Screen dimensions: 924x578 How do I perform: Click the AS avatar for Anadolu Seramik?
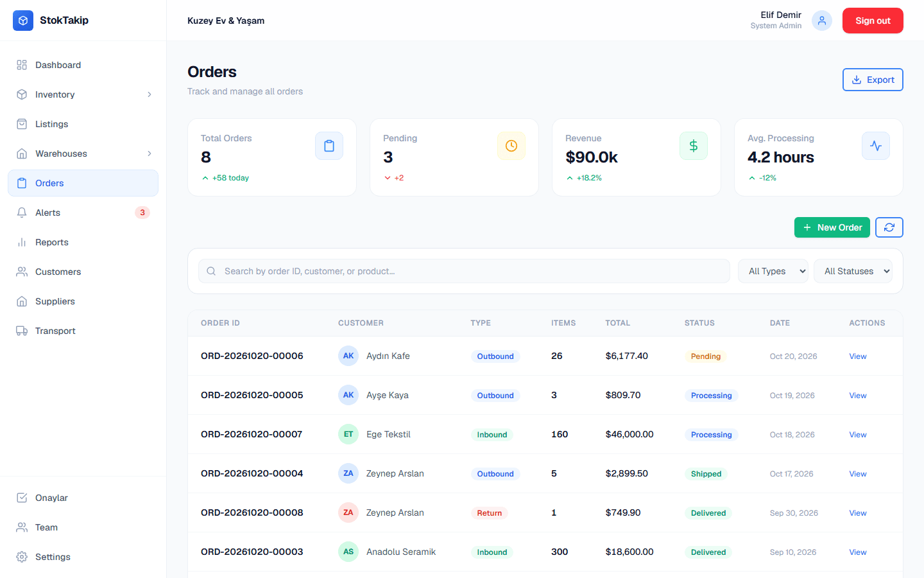pos(348,552)
